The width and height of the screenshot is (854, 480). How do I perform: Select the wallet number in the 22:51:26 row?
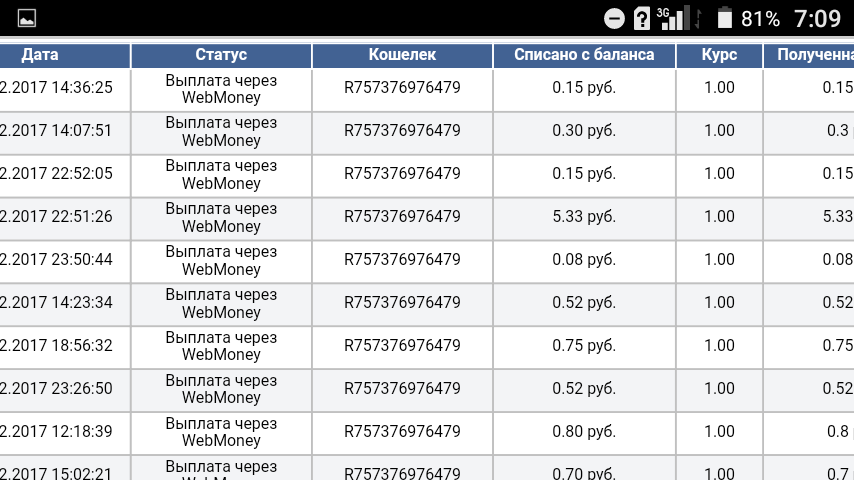click(x=402, y=217)
